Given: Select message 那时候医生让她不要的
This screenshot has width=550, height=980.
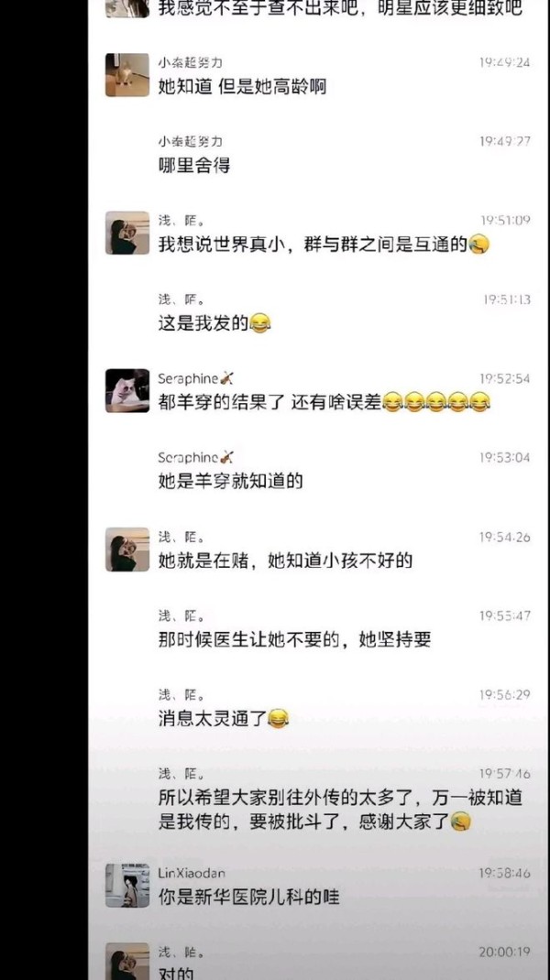Looking at the screenshot, I should click(294, 640).
